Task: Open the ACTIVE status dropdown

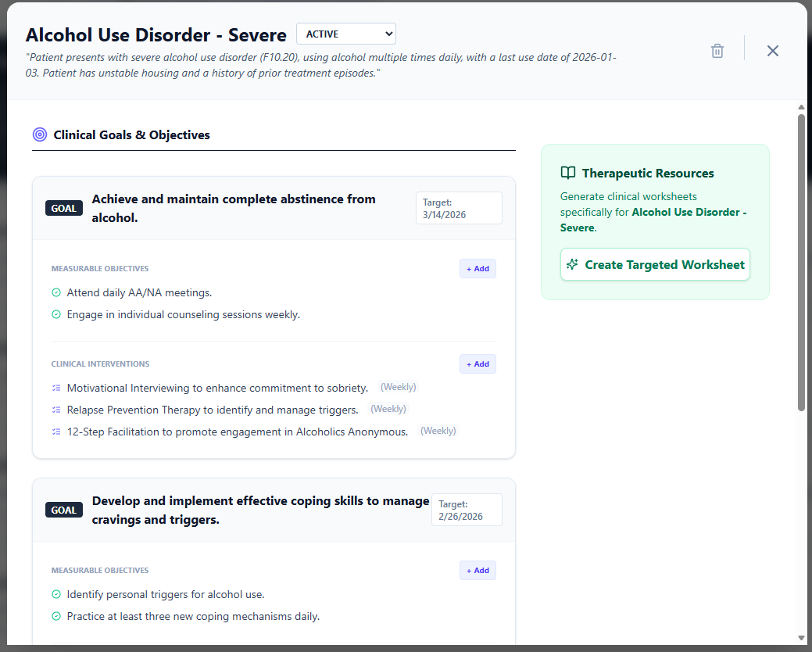Action: coord(345,34)
